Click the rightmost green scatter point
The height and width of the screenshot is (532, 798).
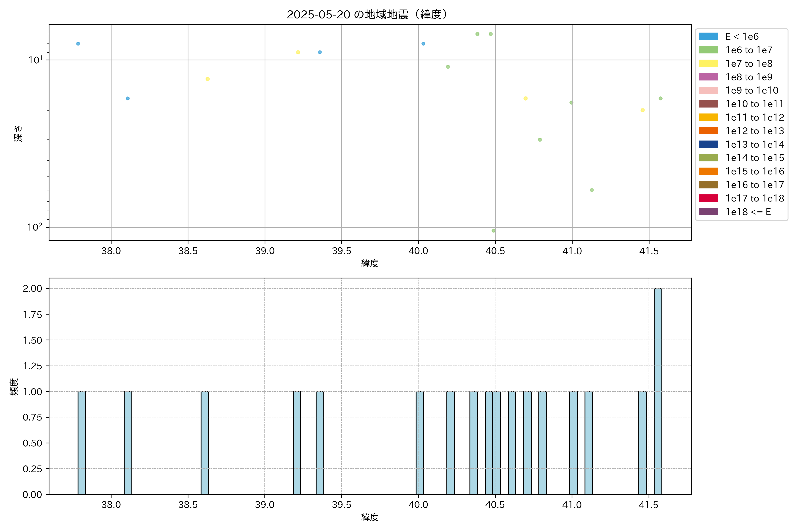tap(660, 98)
